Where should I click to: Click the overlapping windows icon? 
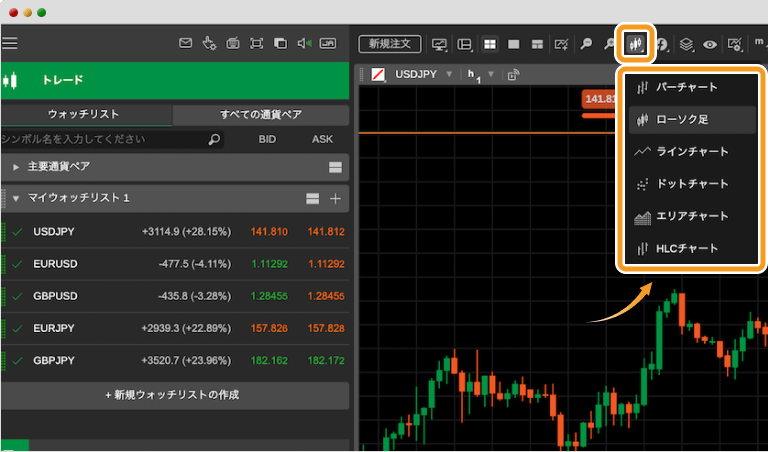pos(280,44)
